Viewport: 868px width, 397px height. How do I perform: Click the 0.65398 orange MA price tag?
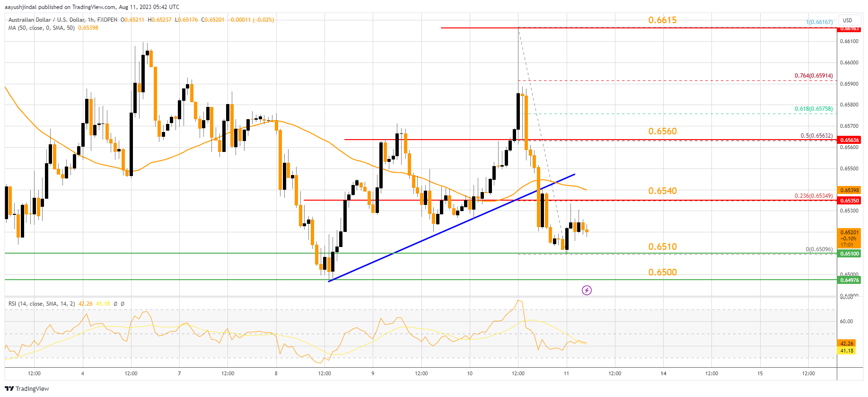(849, 190)
